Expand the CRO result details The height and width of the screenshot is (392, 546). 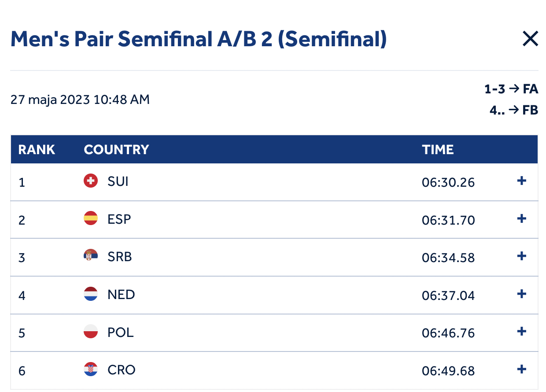[522, 369]
